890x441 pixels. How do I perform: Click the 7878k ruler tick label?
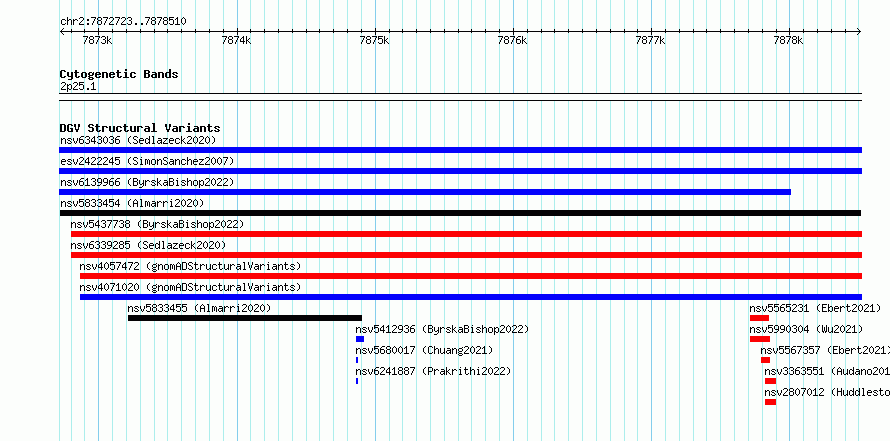(x=788, y=40)
